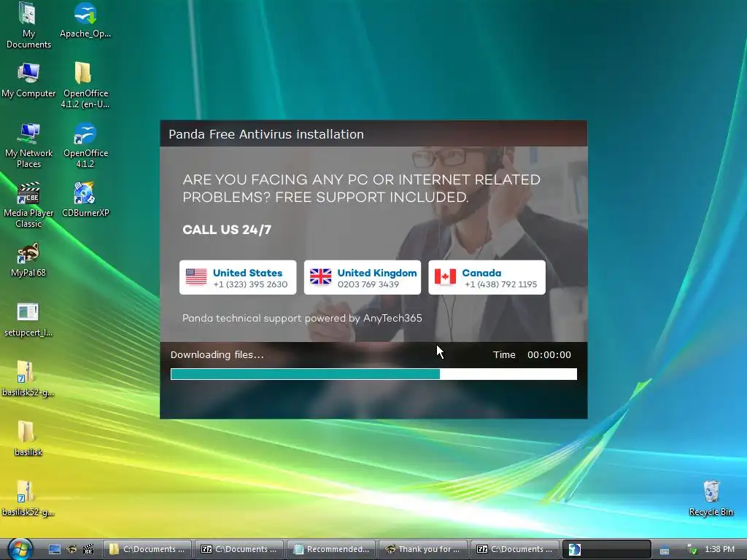Select the MyPal 68 browser icon
This screenshot has height=560, width=747.
point(28,260)
